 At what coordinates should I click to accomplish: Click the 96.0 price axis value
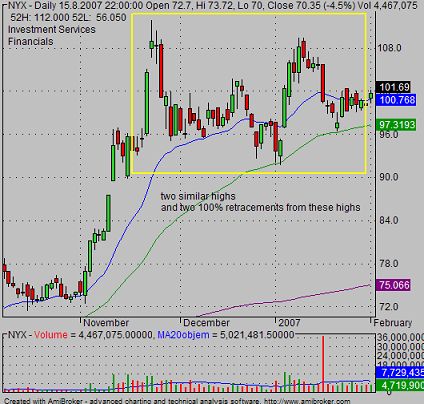(x=388, y=135)
